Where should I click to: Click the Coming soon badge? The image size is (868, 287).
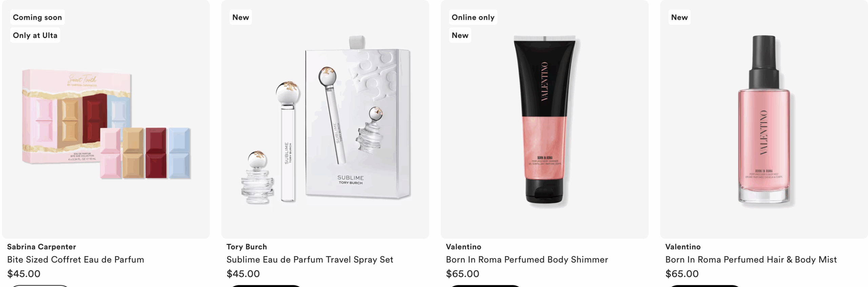click(x=37, y=17)
